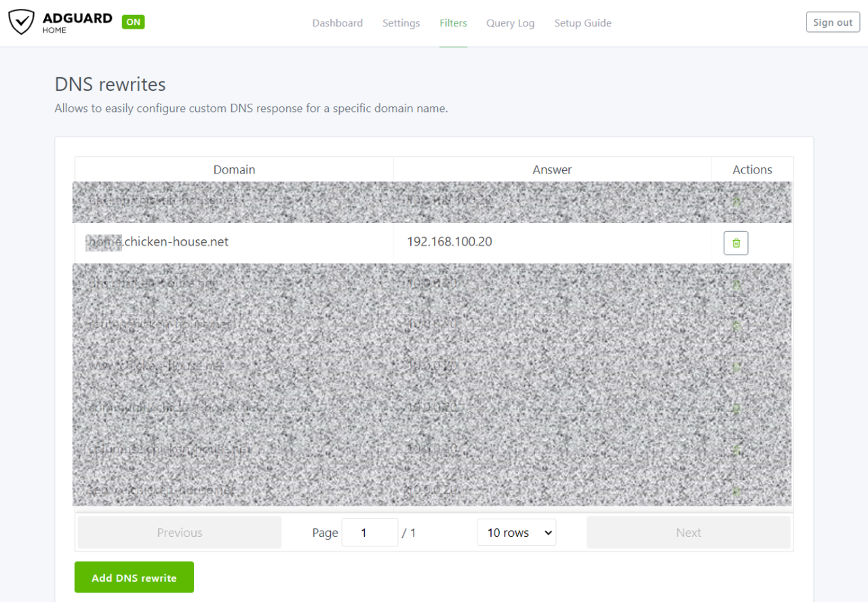Click the Previous page button
Image resolution: width=868 pixels, height=602 pixels.
[180, 533]
